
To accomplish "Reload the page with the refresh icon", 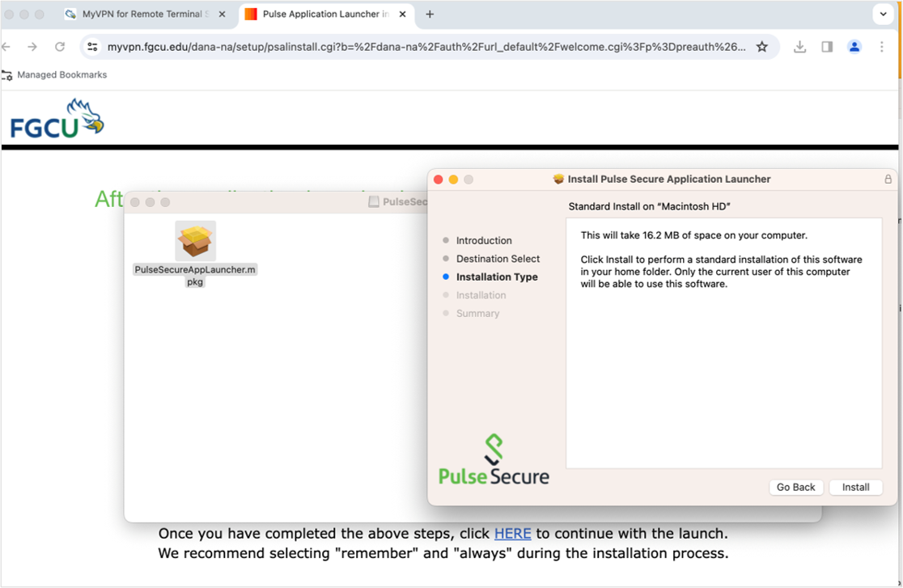I will pyautogui.click(x=59, y=46).
